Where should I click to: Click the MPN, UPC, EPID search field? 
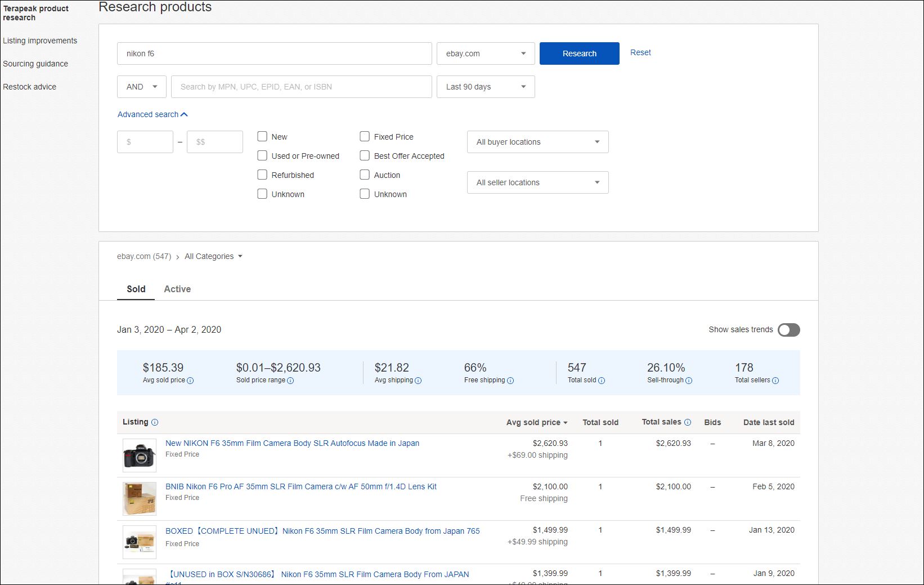[x=302, y=87]
